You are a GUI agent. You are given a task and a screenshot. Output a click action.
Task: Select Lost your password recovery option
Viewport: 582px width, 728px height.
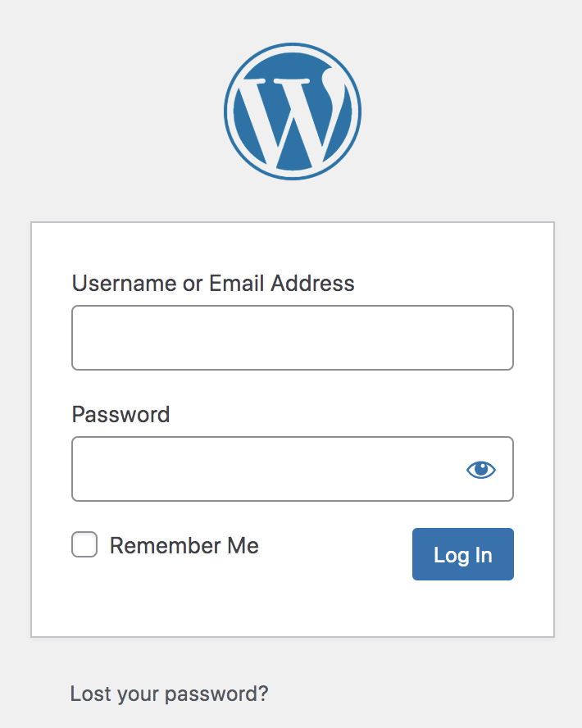(169, 694)
